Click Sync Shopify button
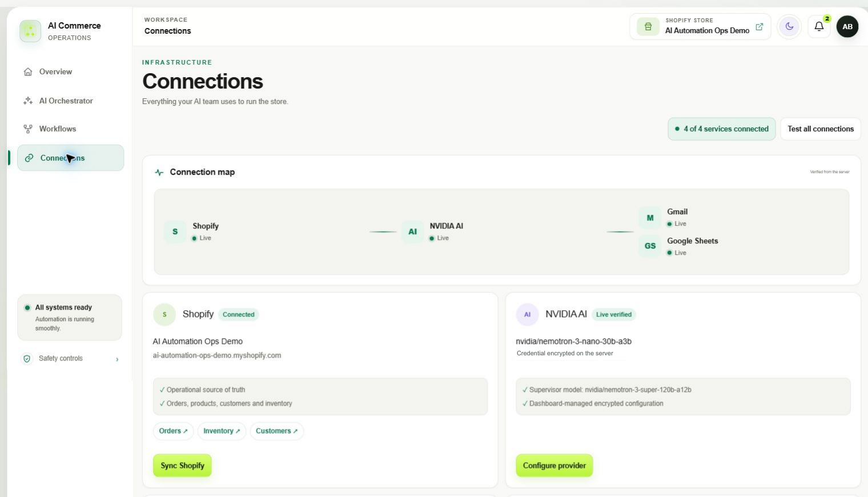Screen dimensions: 868x497 pyautogui.click(x=182, y=466)
